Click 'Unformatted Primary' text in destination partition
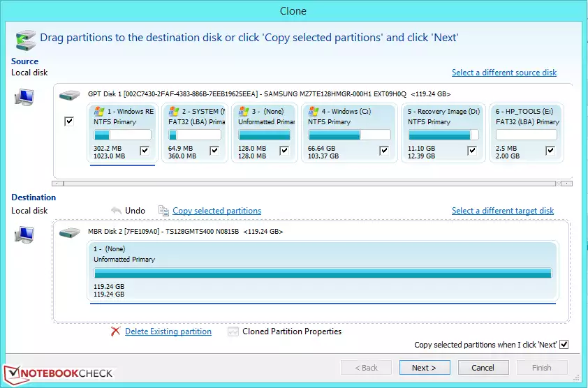588x388 pixels. point(124,260)
